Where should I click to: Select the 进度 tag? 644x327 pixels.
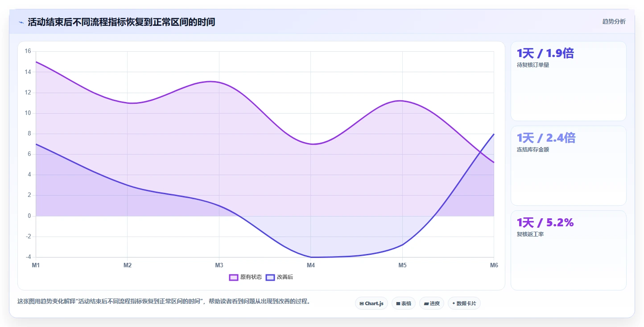(x=432, y=303)
